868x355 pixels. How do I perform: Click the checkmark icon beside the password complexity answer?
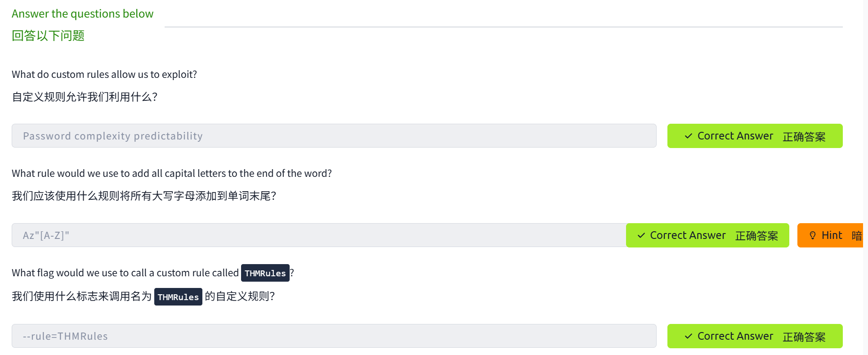coord(688,136)
